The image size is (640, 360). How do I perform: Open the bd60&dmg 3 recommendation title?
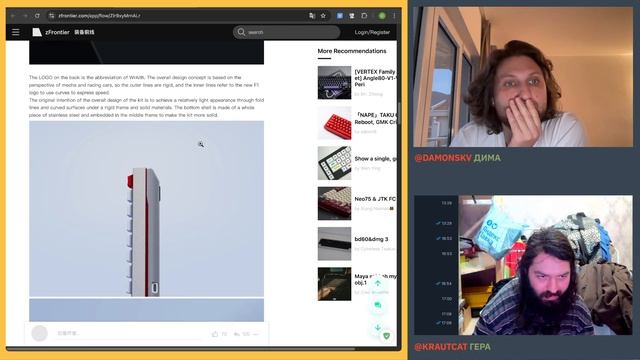(371, 239)
